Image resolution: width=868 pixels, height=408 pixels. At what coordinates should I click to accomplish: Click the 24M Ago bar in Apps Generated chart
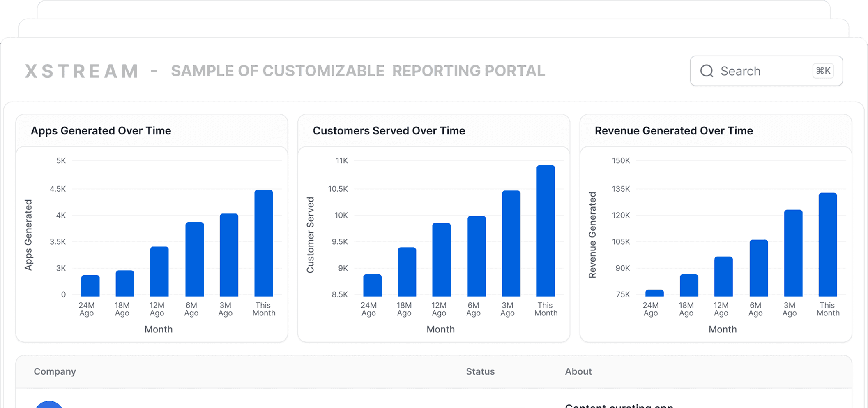point(90,285)
